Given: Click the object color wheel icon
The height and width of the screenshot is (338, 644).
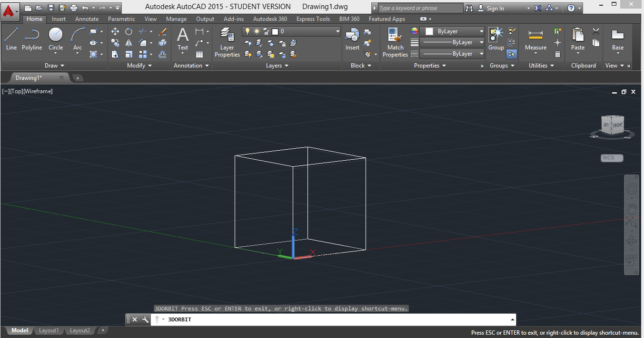Looking at the screenshot, I should pyautogui.click(x=415, y=31).
